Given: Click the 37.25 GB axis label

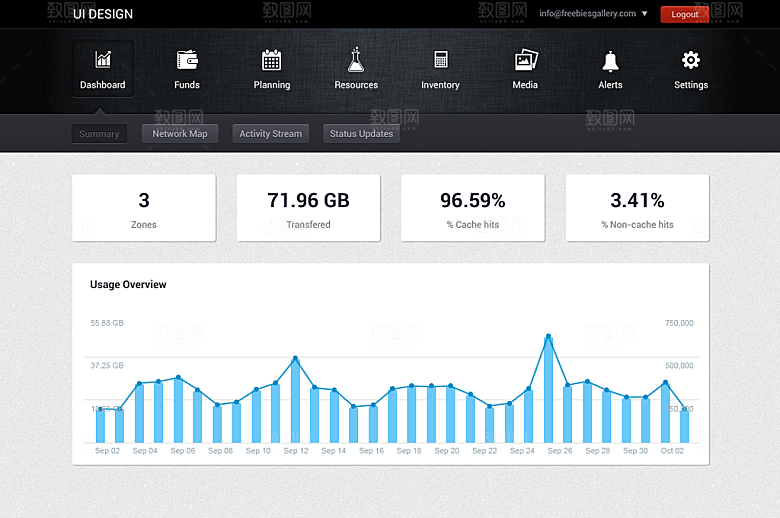Looking at the screenshot, I should (x=107, y=366).
